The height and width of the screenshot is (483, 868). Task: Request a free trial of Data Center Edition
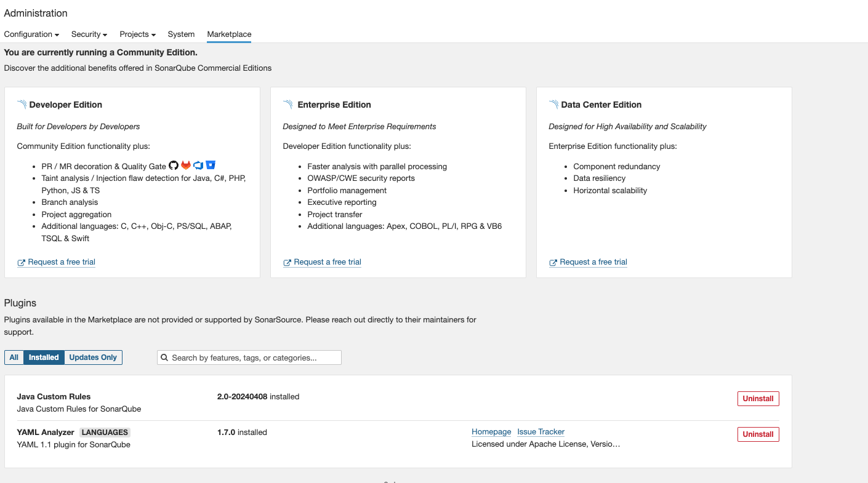588,262
